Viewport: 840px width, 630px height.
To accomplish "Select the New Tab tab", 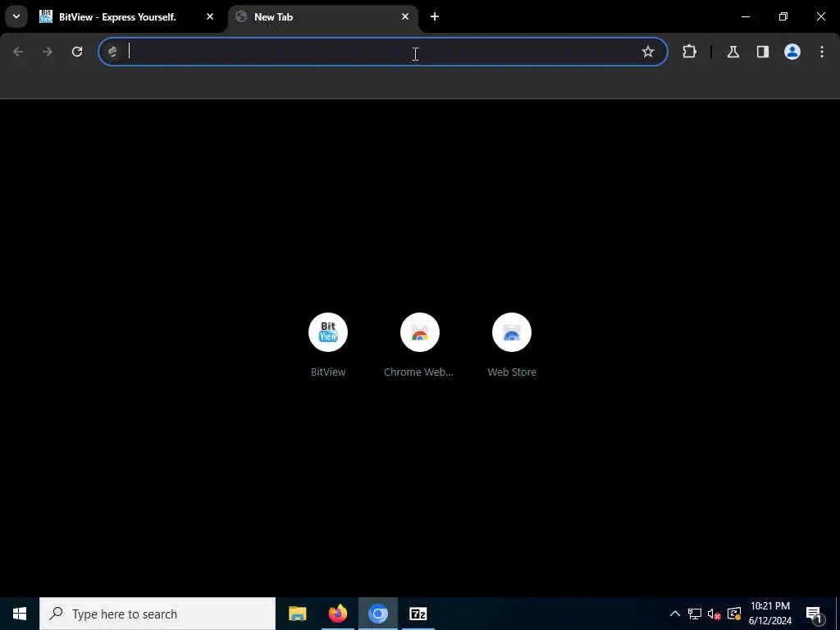I will point(323,16).
